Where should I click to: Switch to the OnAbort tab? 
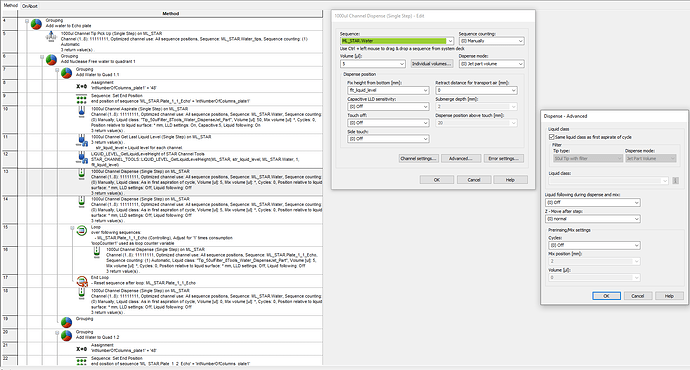(x=29, y=6)
